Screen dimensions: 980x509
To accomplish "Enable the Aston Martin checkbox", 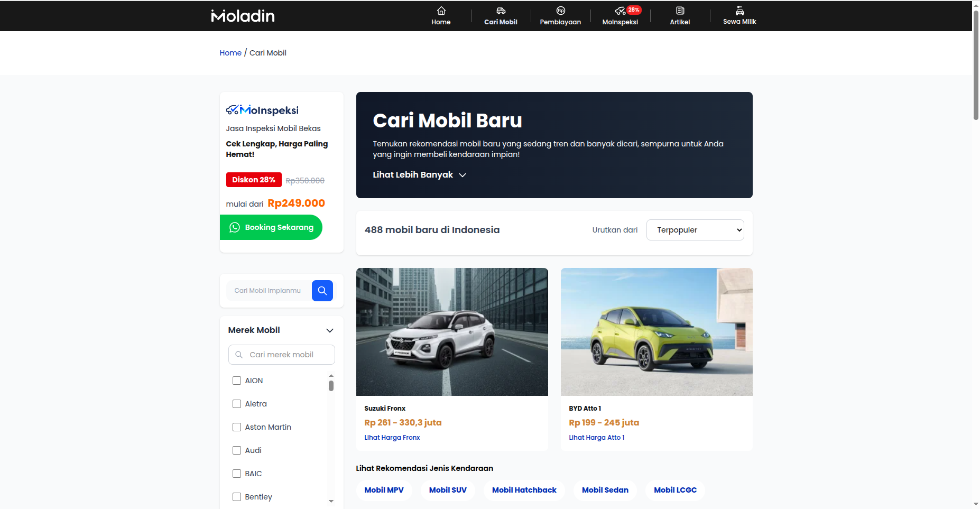I will [237, 427].
